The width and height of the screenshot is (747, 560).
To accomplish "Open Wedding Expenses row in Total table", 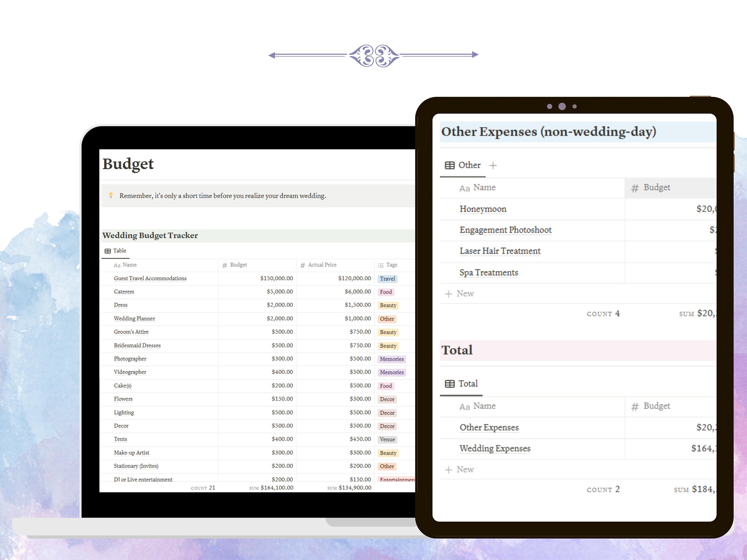I will coord(495,448).
